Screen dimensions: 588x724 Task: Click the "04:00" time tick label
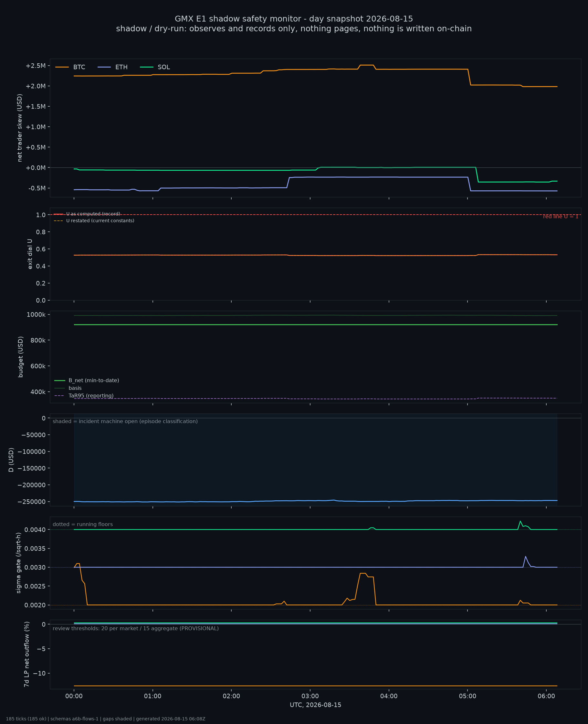(x=389, y=696)
